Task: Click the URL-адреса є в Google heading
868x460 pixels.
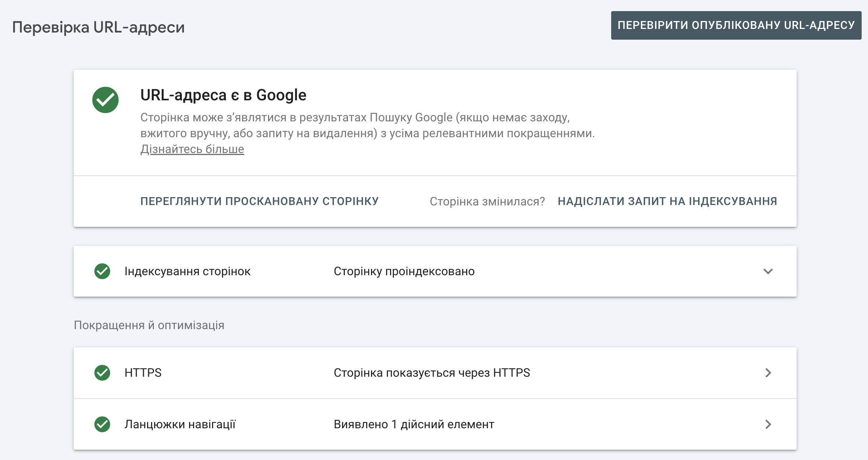Action: click(x=223, y=95)
